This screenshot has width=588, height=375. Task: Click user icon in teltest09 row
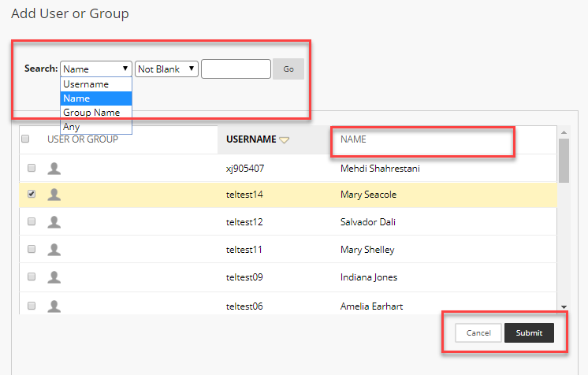pyautogui.click(x=54, y=277)
